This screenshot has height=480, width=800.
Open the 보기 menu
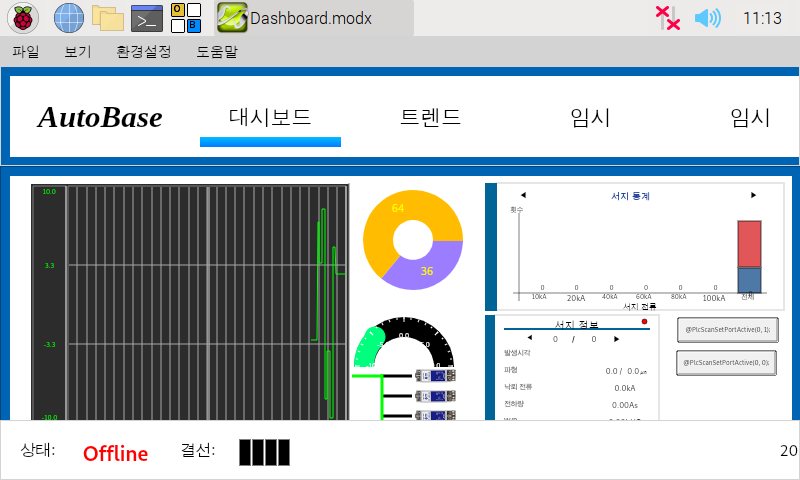pyautogui.click(x=78, y=52)
